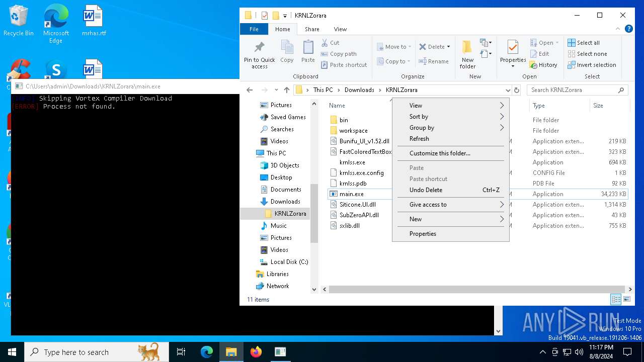Screen dimensions: 644x362
Task: Click Downloads in the breadcrumb path
Action: tap(359, 90)
